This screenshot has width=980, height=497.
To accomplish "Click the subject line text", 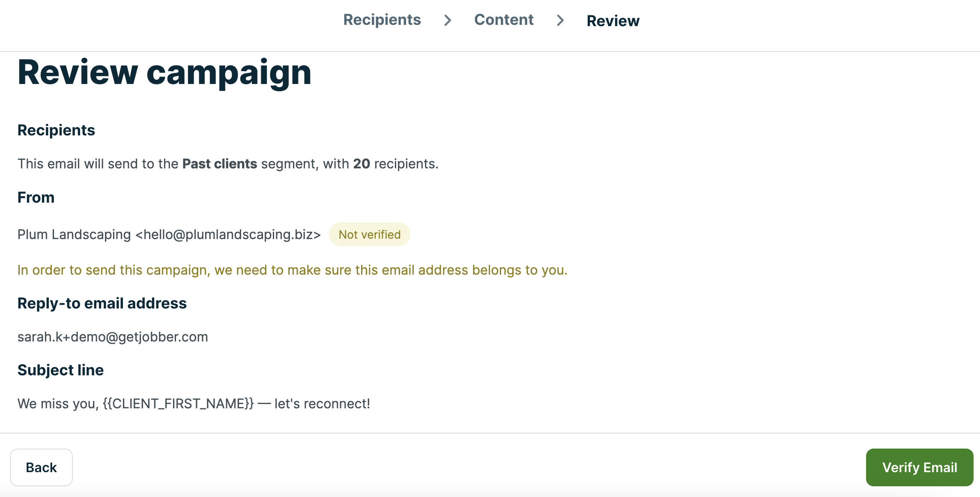I will pos(194,404).
